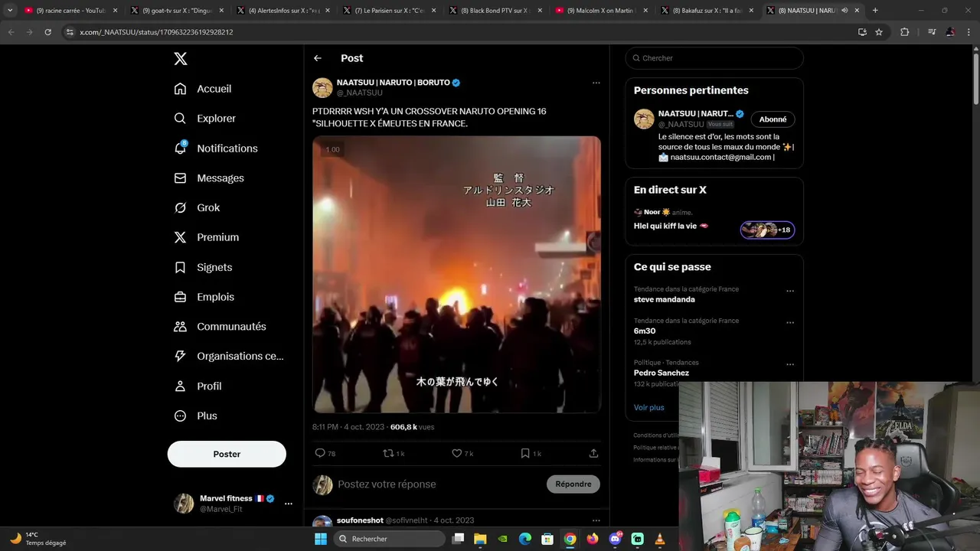Open soufoneshot reply options menu
The image size is (980, 551).
point(596,520)
